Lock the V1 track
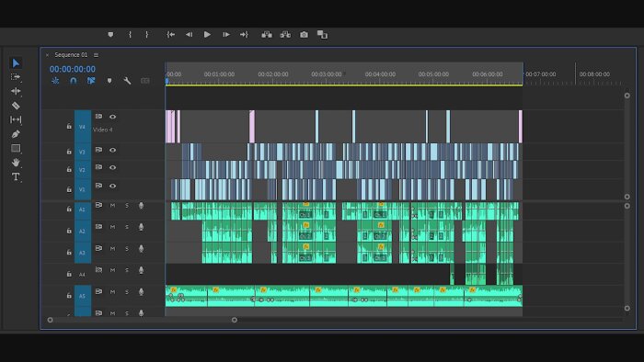 [x=69, y=189]
